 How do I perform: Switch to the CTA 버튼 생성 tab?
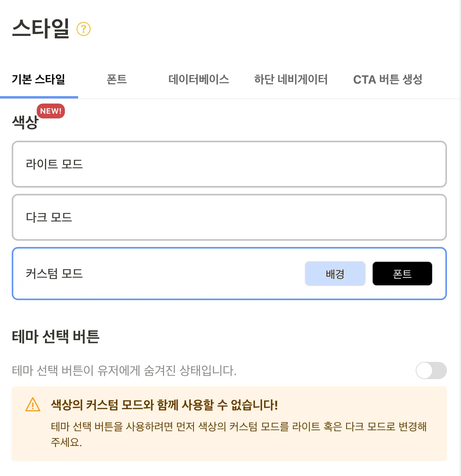click(388, 80)
